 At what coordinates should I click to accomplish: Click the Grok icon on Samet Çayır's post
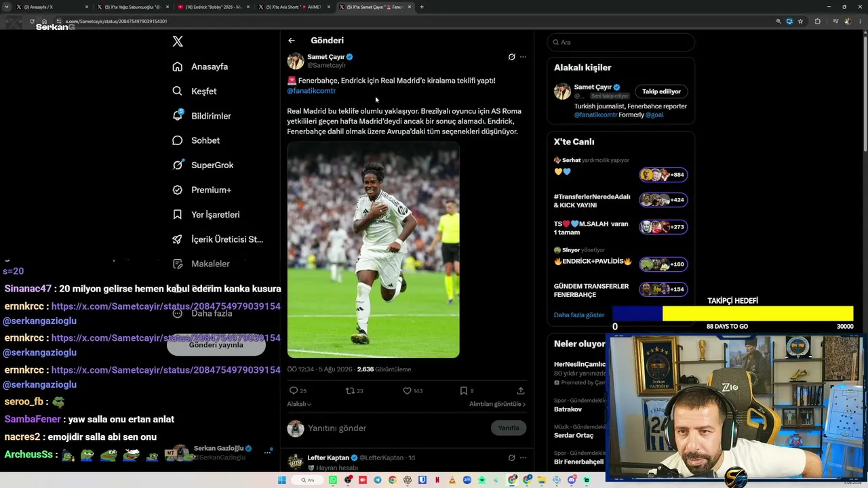(x=511, y=57)
